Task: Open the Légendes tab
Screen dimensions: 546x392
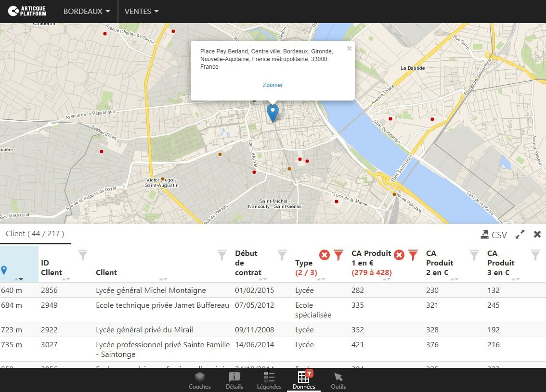Action: (269, 380)
